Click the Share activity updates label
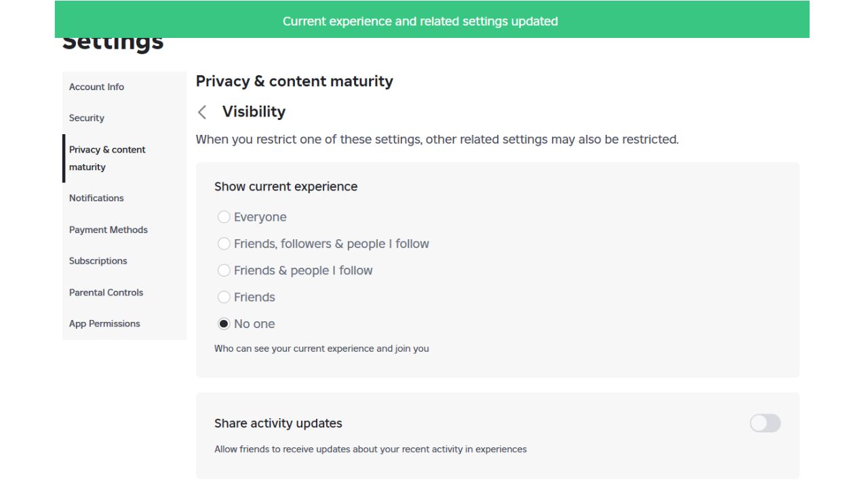 [x=278, y=424]
